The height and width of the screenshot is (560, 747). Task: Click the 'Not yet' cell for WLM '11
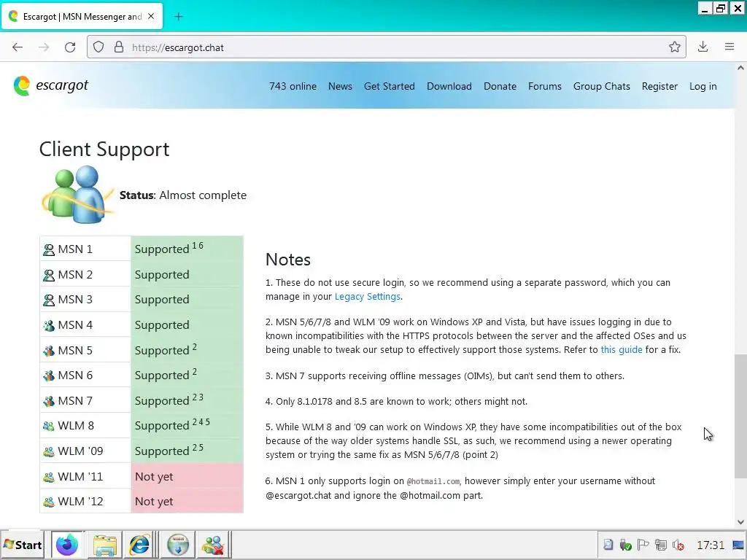tap(187, 476)
